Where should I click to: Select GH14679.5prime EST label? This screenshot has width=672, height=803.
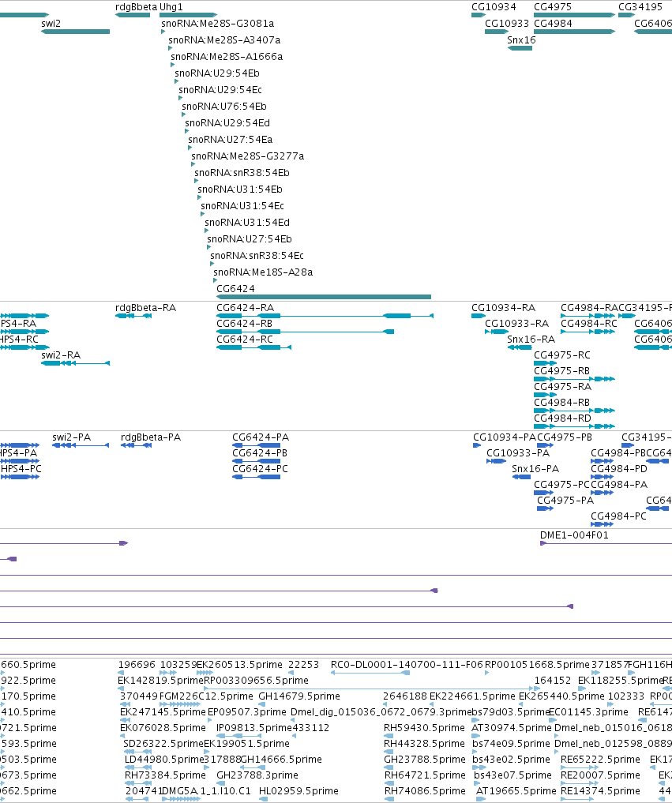pyautogui.click(x=299, y=696)
